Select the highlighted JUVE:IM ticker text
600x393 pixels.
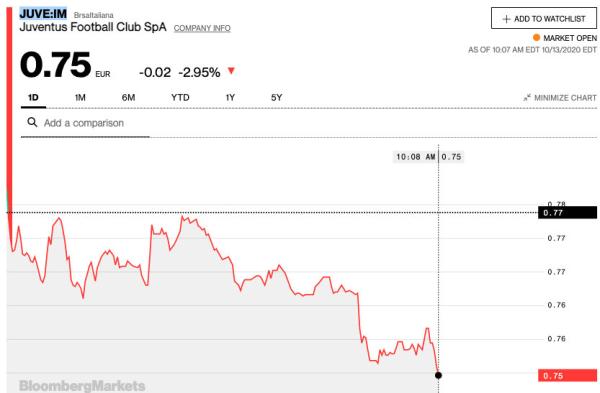click(x=43, y=14)
